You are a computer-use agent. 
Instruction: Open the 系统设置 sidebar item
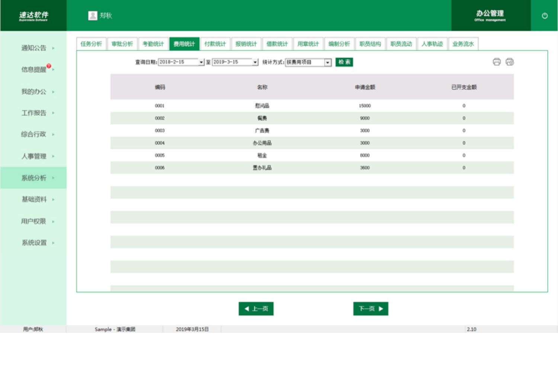click(x=33, y=243)
